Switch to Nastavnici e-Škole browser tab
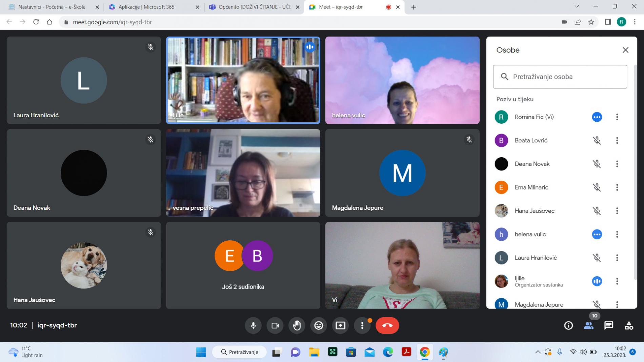 52,7
